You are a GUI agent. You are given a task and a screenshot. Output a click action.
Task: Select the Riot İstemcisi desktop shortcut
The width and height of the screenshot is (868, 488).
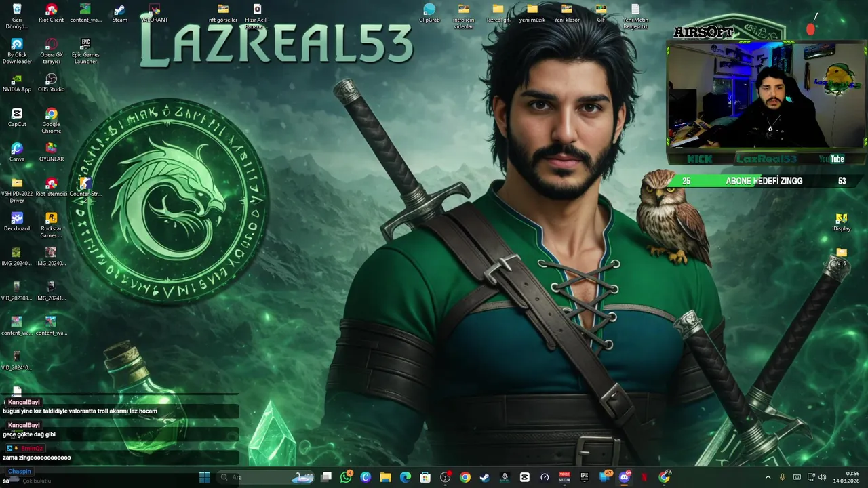click(51, 187)
